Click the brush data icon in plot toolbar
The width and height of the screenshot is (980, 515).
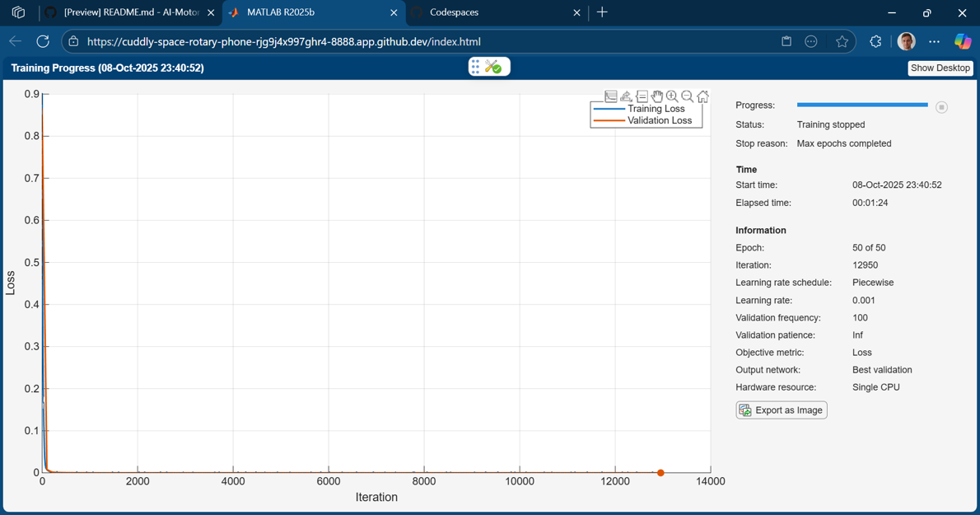(626, 96)
